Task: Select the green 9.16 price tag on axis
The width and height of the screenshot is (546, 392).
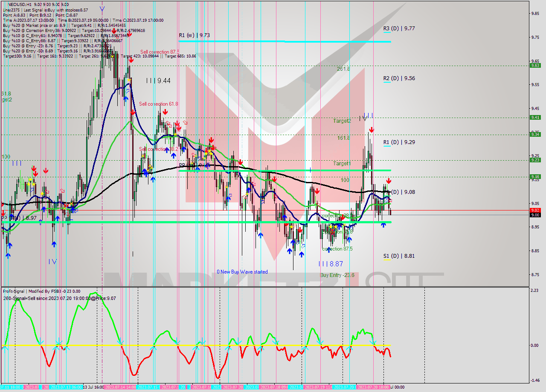Action: 535,176
